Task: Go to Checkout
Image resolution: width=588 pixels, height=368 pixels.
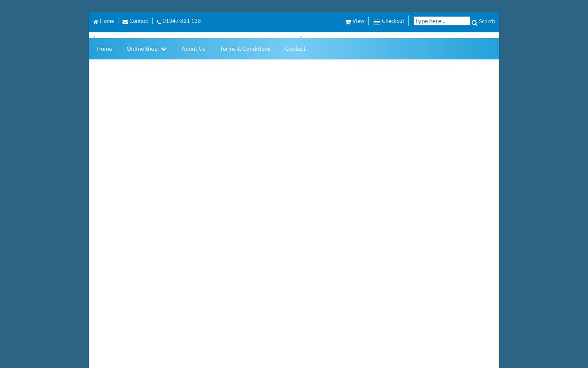Action: coord(392,21)
